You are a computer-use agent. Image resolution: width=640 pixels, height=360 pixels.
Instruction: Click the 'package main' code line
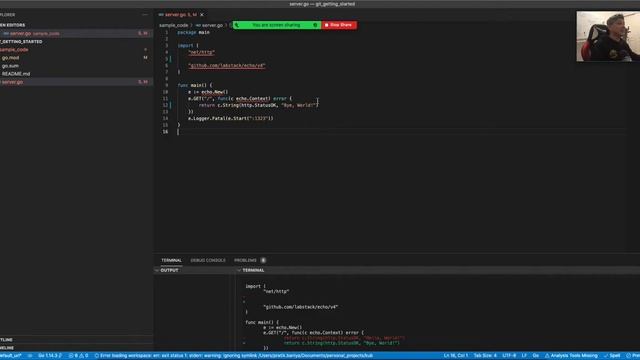(193, 32)
